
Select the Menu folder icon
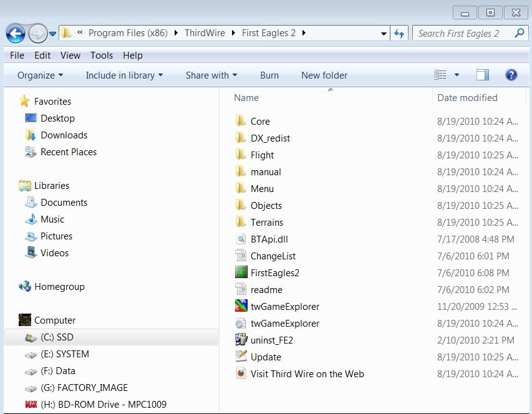click(x=241, y=188)
